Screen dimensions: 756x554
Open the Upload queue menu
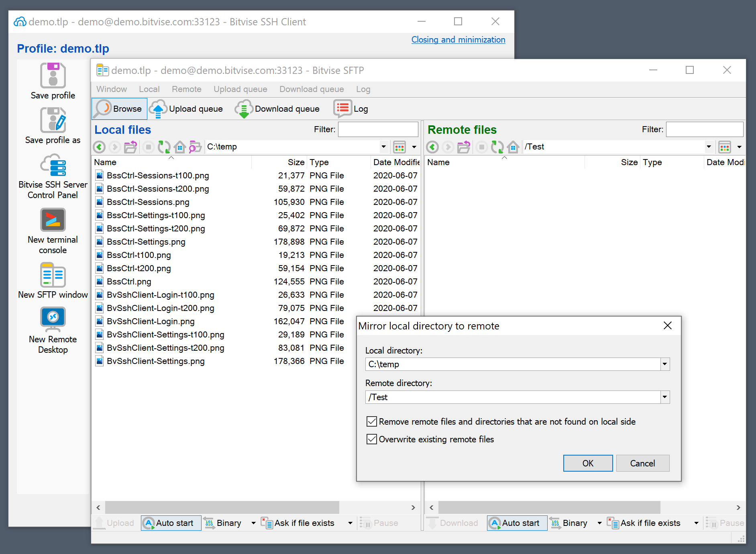[240, 89]
